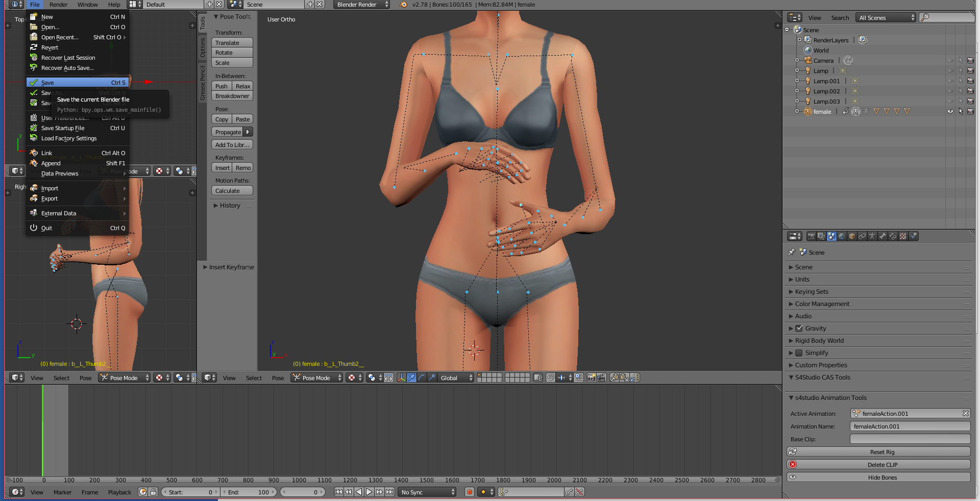
Task: Click the Calculate motion paths button
Action: pyautogui.click(x=232, y=191)
